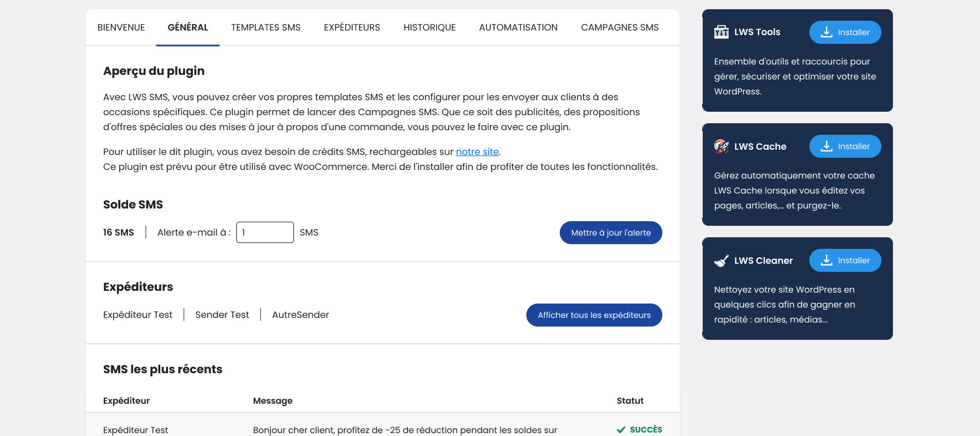The image size is (980, 436).
Task: Switch to the Templates SMS tab
Action: (x=266, y=28)
